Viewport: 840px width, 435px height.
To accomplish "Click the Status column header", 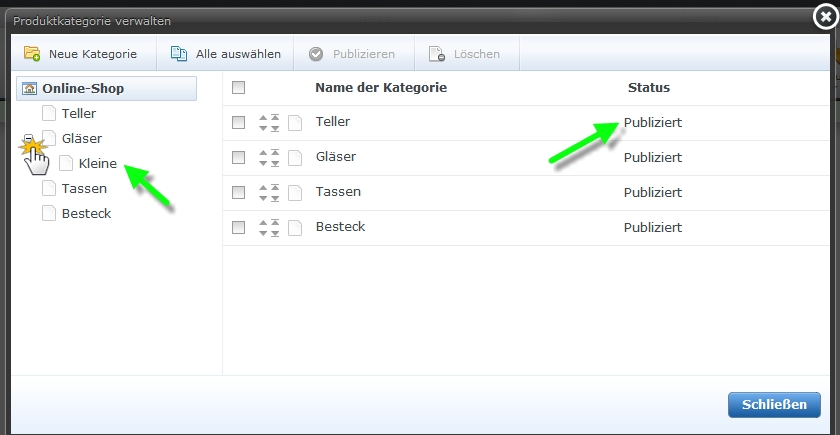I will click(649, 87).
